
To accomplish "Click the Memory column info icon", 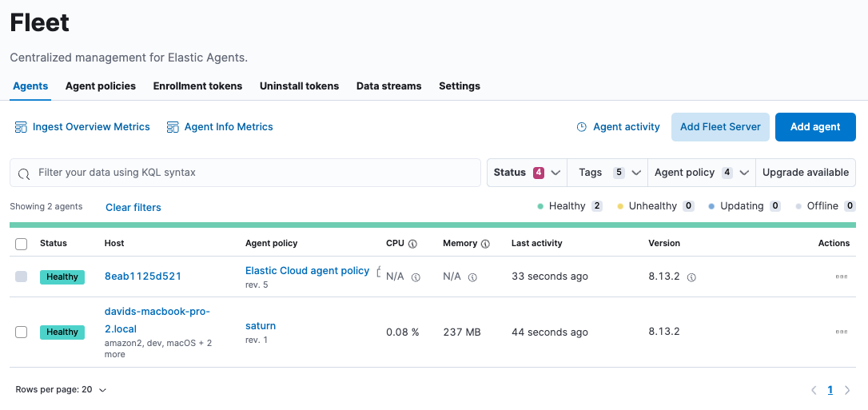I will 485,244.
